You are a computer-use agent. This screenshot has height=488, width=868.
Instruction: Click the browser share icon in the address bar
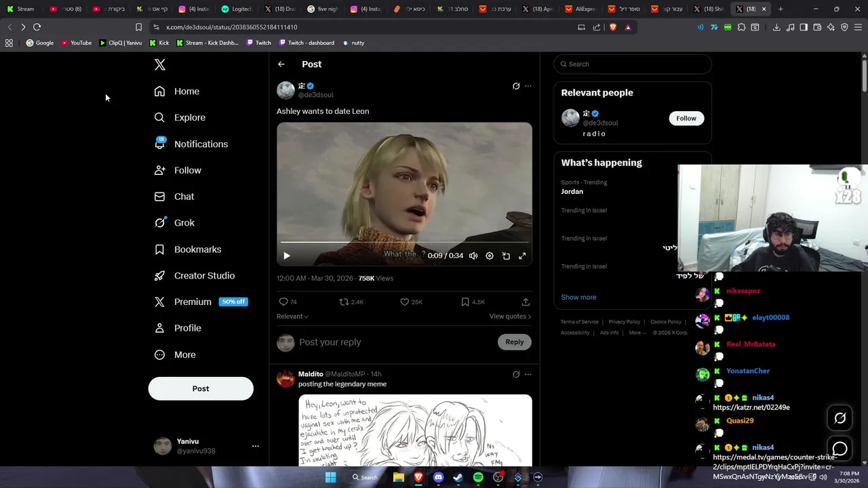[x=597, y=27]
